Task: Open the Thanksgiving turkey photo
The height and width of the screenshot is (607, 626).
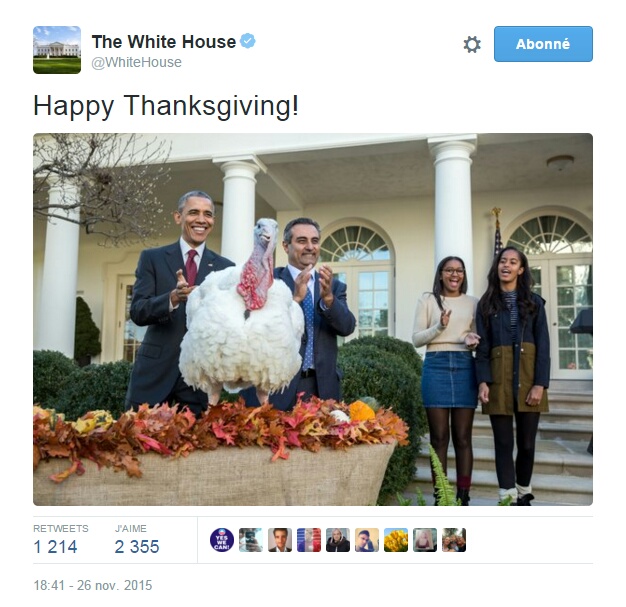Action: (313, 319)
